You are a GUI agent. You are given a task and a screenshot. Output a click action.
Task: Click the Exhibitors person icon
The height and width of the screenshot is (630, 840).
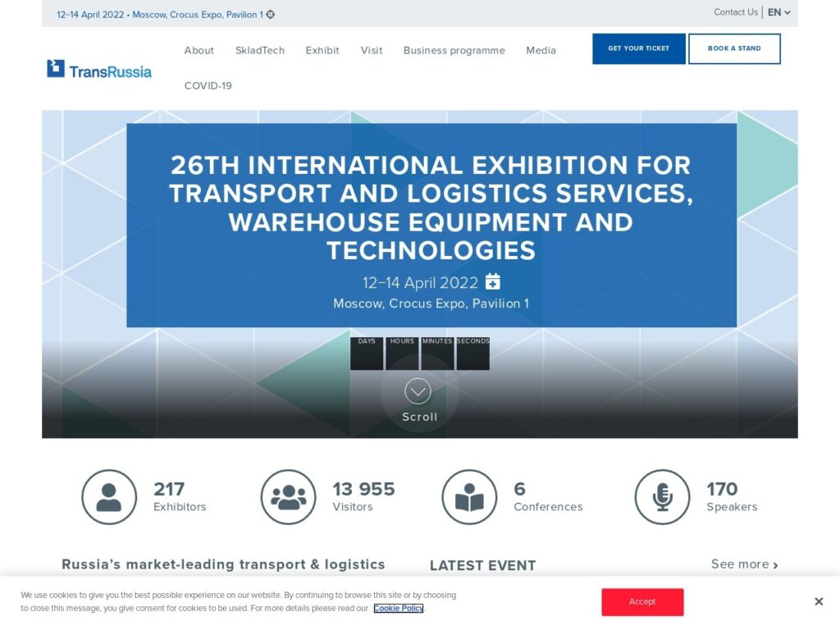pos(109,497)
